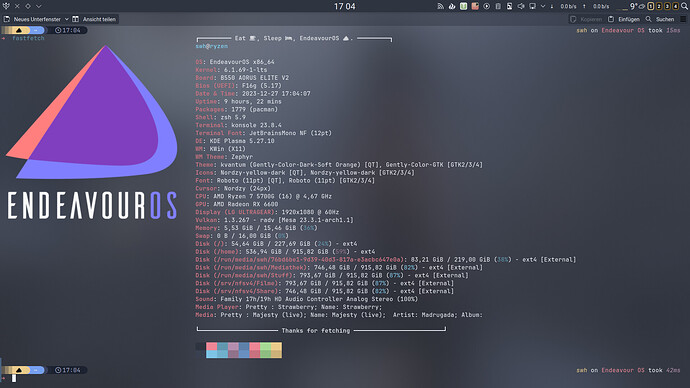Click the Ansicht teilen split view button
690x388 pixels.
pos(94,19)
